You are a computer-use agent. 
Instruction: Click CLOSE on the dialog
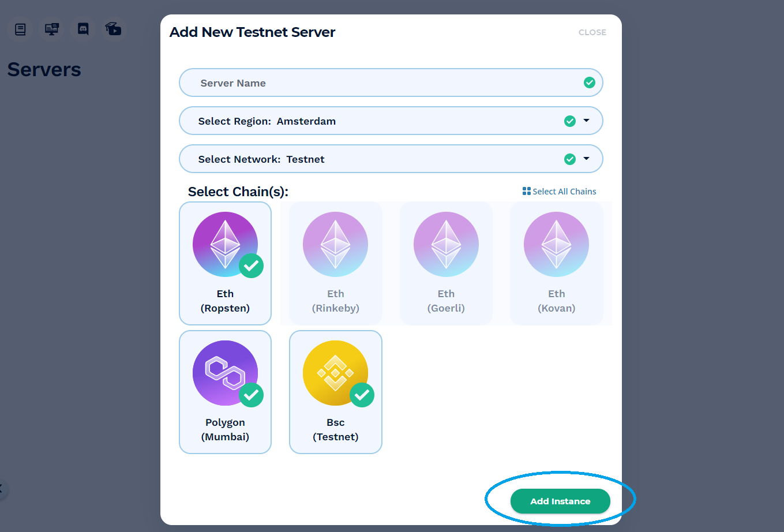coord(592,32)
